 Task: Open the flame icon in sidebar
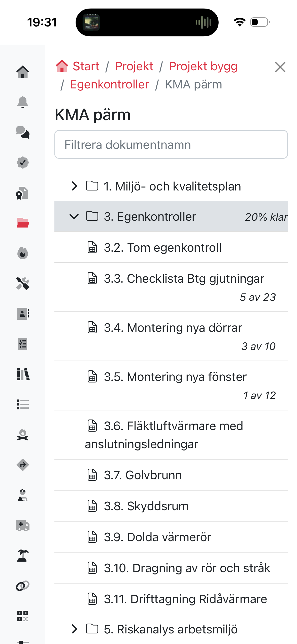[23, 253]
